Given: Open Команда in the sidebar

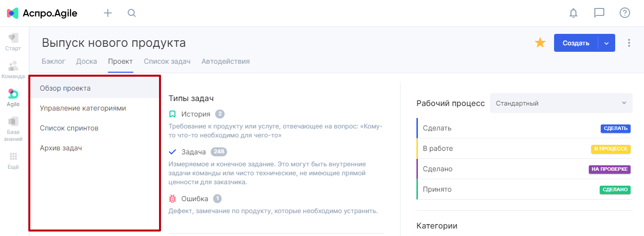Looking at the screenshot, I should tap(13, 70).
